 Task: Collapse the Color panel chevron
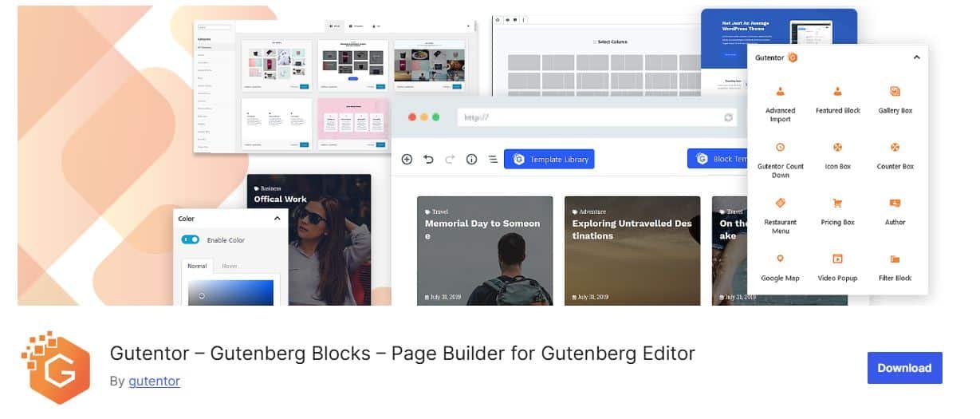[277, 219]
